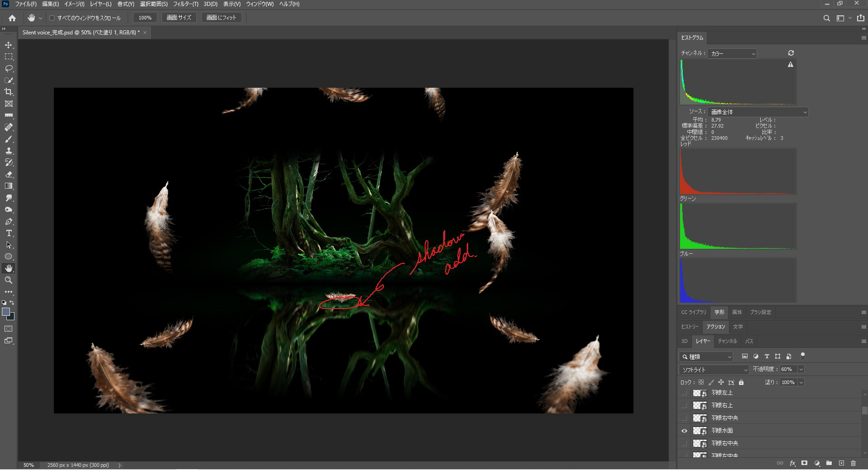
Task: Open the Histogram panel flyout menu
Action: [863, 38]
